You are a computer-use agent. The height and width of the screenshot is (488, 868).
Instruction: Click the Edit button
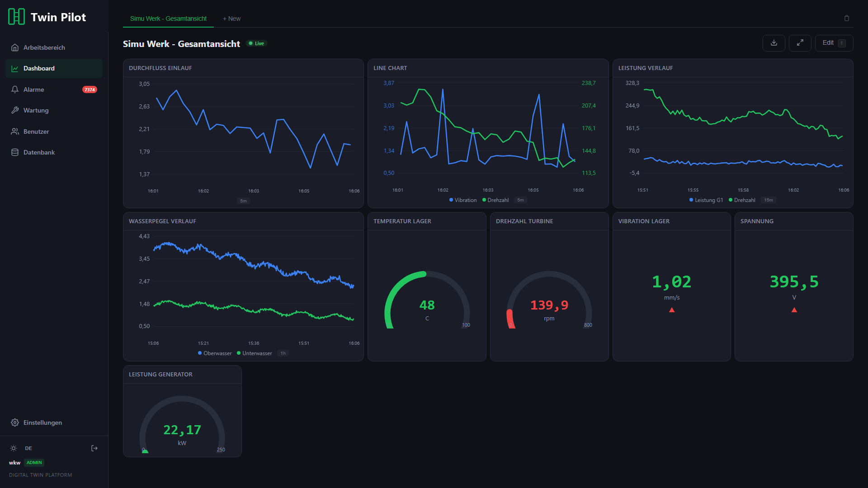tap(834, 43)
